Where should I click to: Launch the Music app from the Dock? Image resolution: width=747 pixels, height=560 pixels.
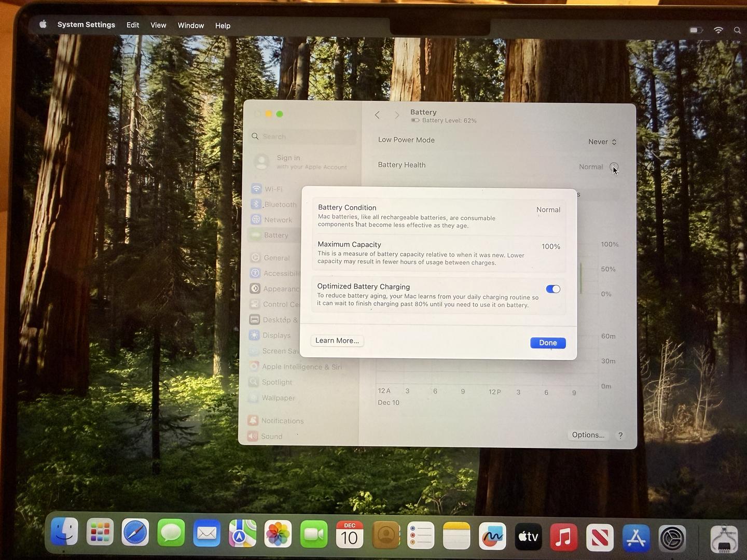tap(564, 537)
